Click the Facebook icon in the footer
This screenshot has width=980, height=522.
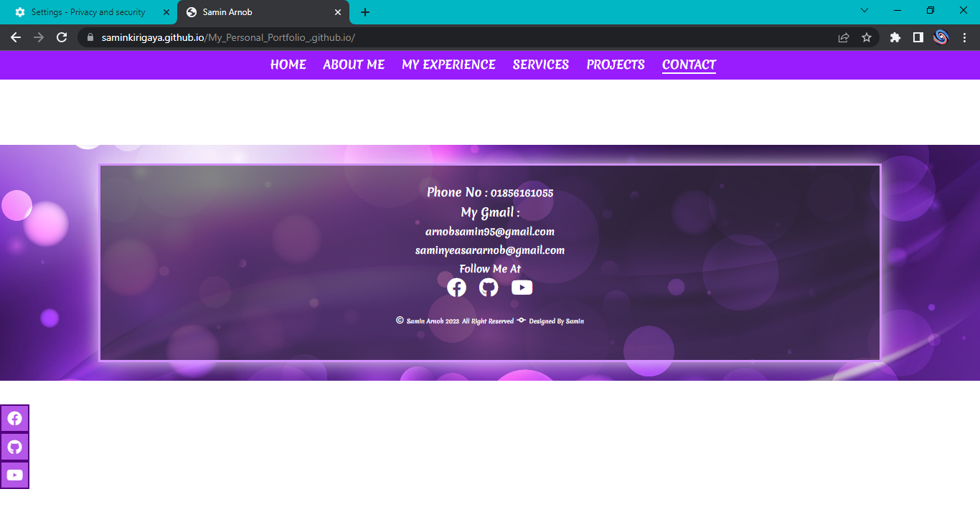[x=456, y=287]
